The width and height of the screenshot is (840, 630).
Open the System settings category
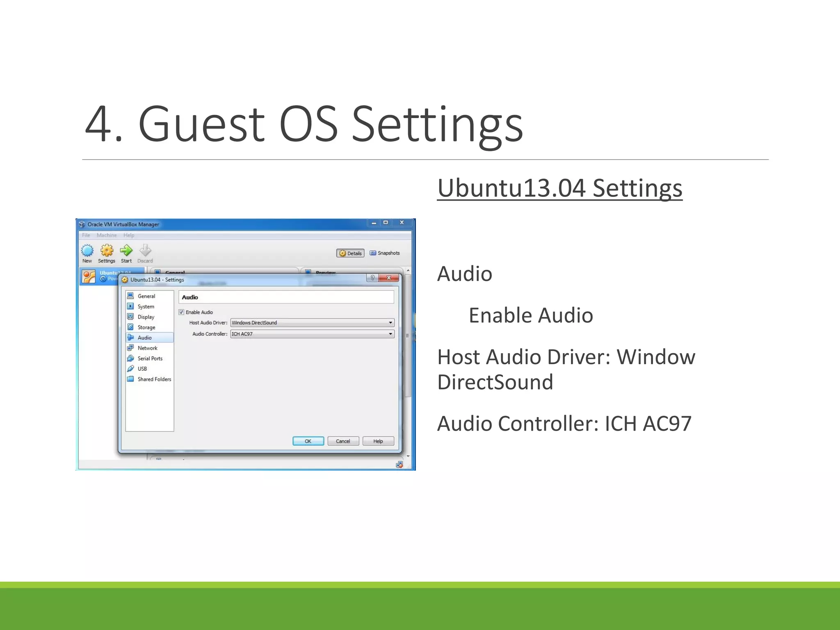point(149,306)
